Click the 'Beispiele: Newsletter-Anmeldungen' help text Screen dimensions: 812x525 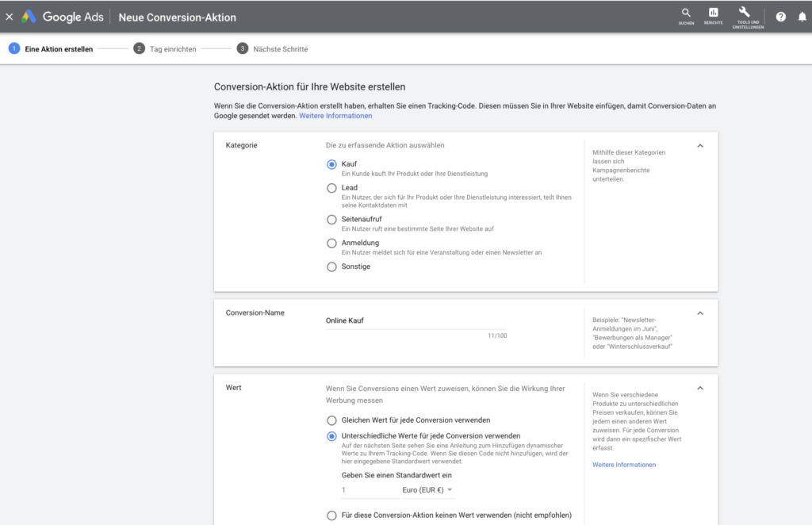[x=632, y=333]
